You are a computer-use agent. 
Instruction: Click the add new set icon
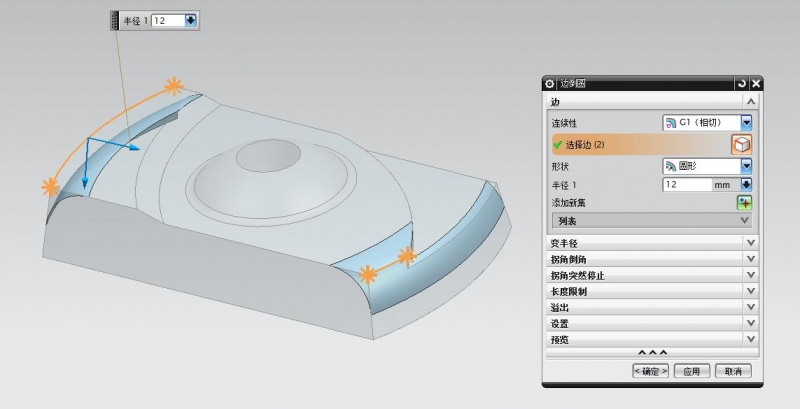click(x=744, y=203)
